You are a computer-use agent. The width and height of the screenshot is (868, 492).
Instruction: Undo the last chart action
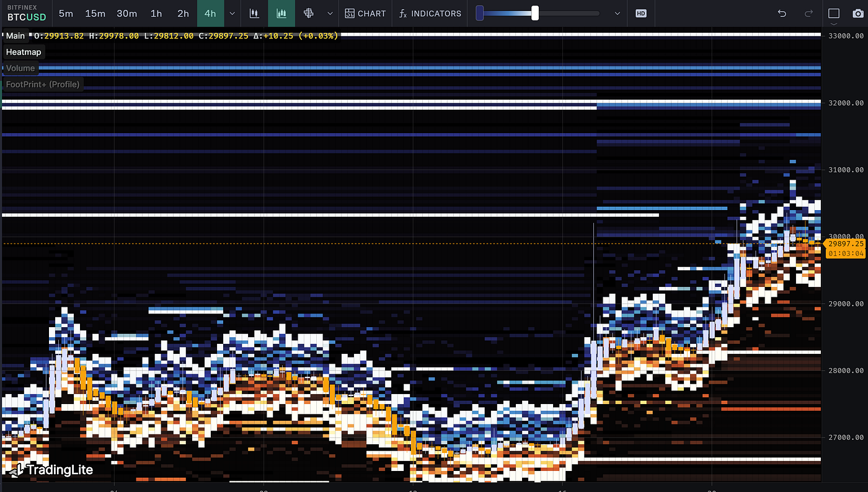click(x=782, y=13)
